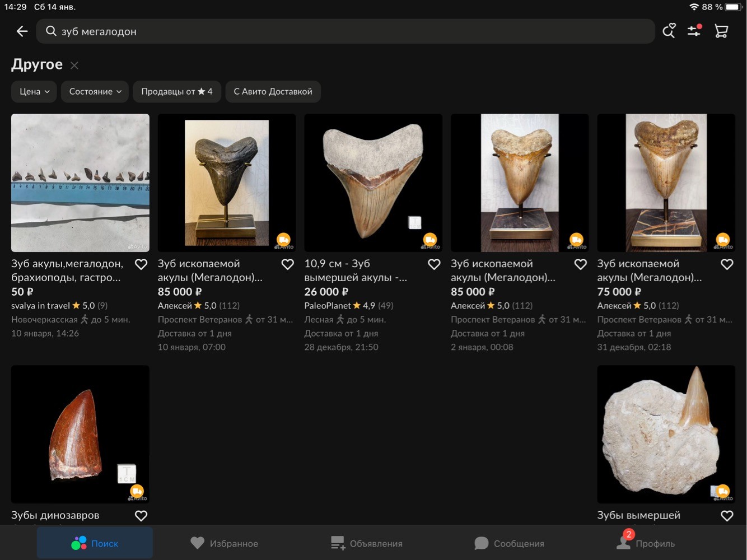The width and height of the screenshot is (747, 560).
Task: Switch to the Объявления tab
Action: pos(367,543)
